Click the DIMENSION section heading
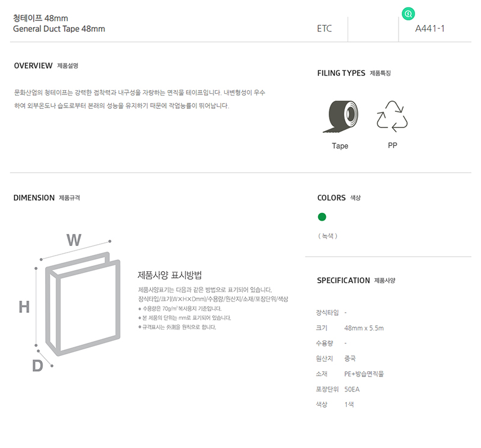Image resolution: width=481 pixels, height=448 pixels. click(x=34, y=198)
